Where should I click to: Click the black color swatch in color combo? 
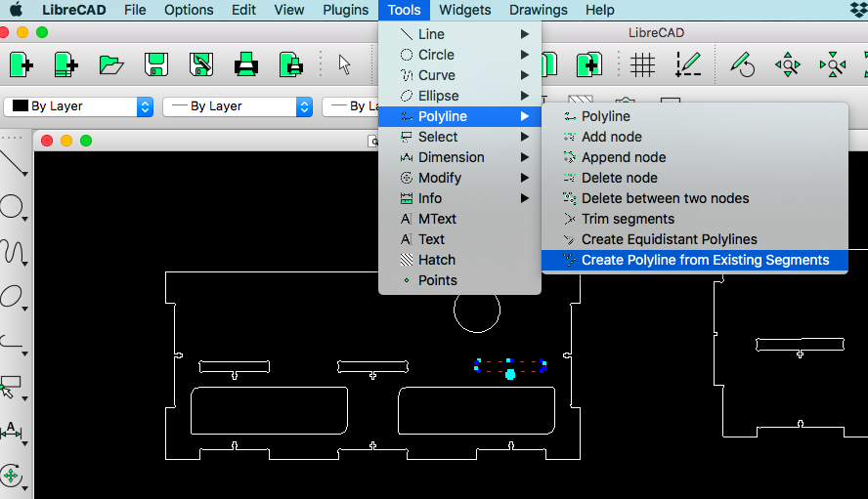[20, 105]
